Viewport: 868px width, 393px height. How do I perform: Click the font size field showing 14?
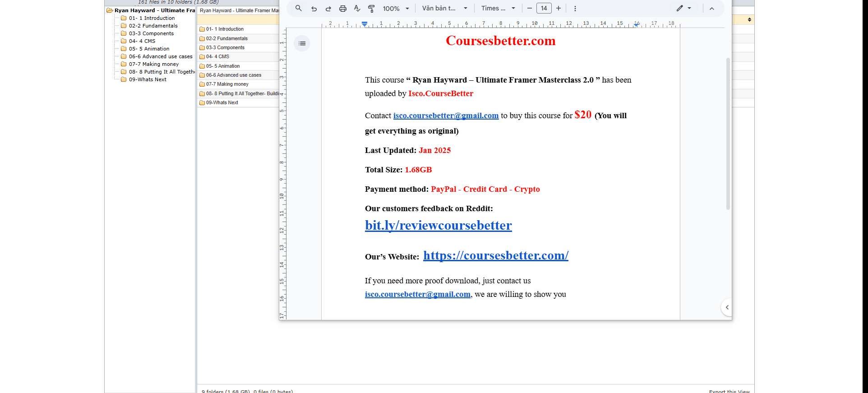tap(544, 8)
